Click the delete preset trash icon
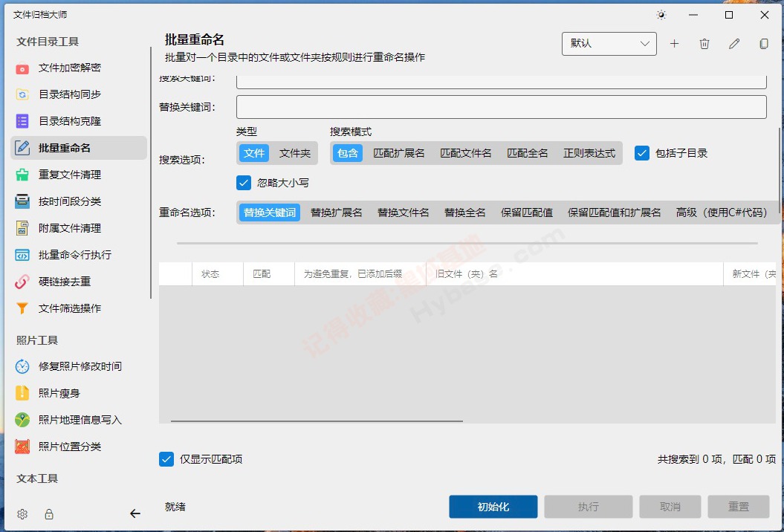 [704, 44]
